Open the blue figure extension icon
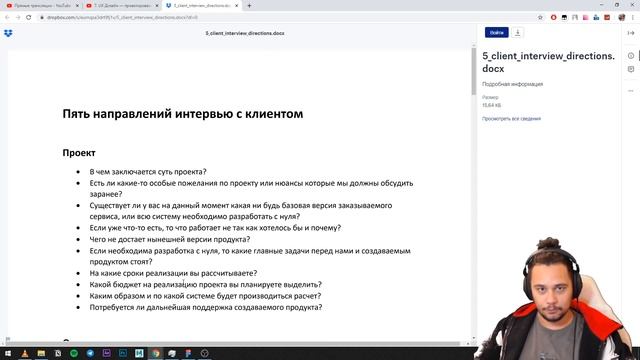 [596, 18]
